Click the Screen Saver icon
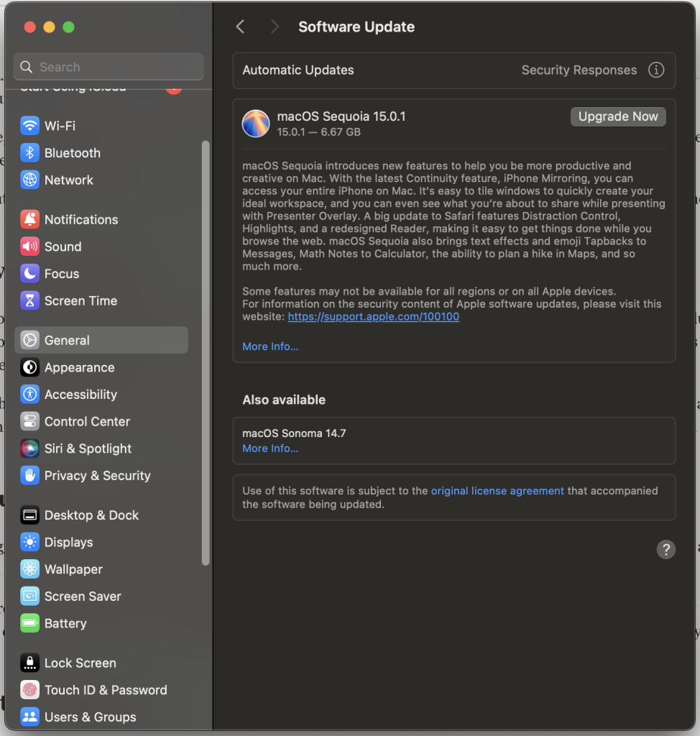The height and width of the screenshot is (736, 700). click(29, 596)
